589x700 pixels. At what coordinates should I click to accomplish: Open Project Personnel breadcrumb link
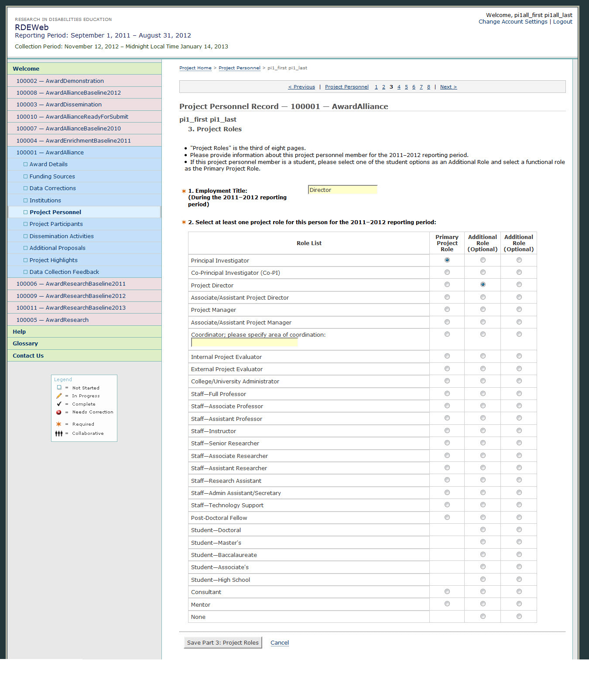click(240, 68)
